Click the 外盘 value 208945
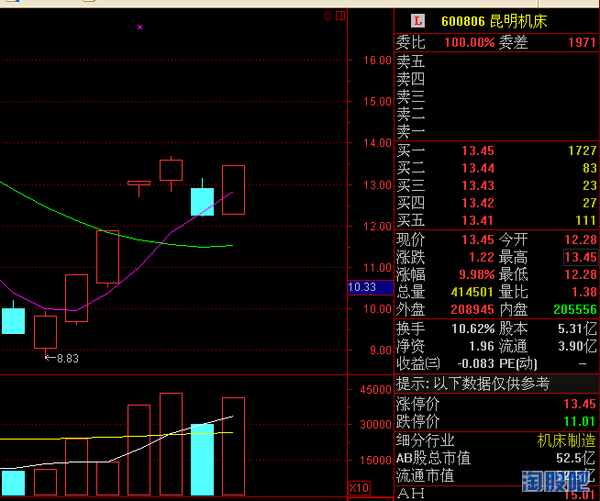 [472, 310]
